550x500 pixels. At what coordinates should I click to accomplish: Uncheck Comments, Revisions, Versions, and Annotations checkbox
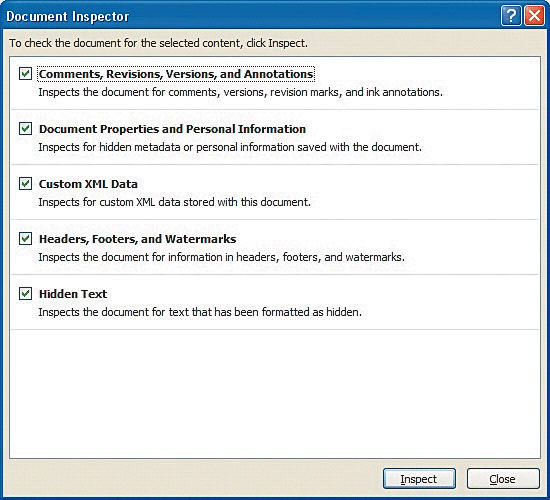coord(26,74)
